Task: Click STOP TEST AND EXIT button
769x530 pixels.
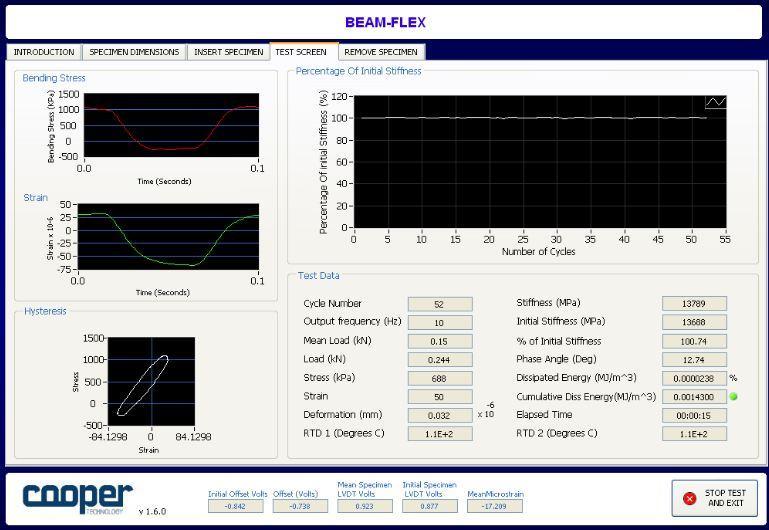Action: pos(715,498)
